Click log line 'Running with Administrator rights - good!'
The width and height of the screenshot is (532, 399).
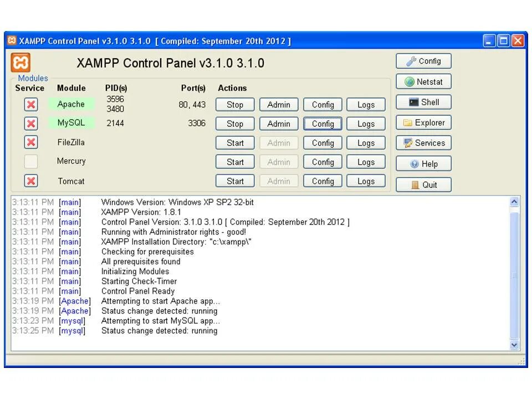(173, 232)
